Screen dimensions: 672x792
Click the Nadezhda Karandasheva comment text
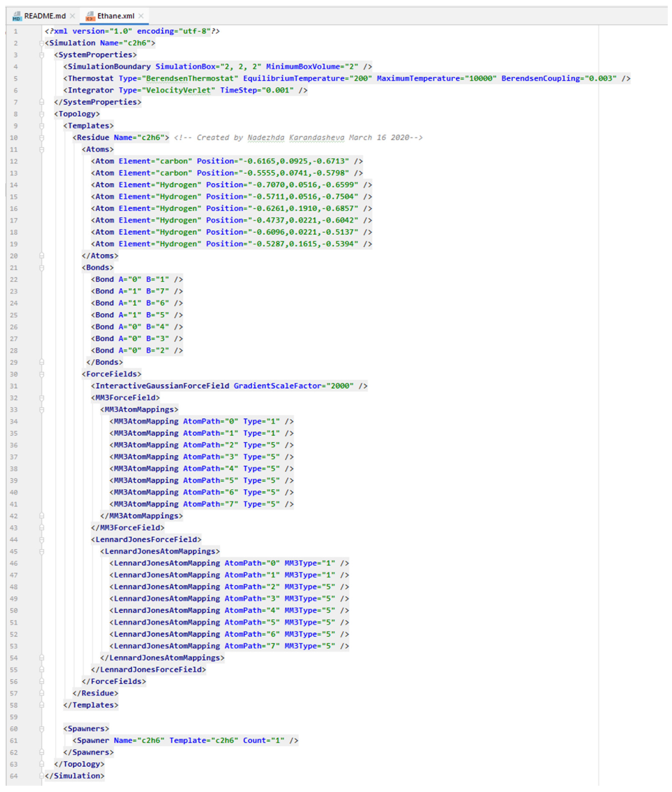[296, 137]
